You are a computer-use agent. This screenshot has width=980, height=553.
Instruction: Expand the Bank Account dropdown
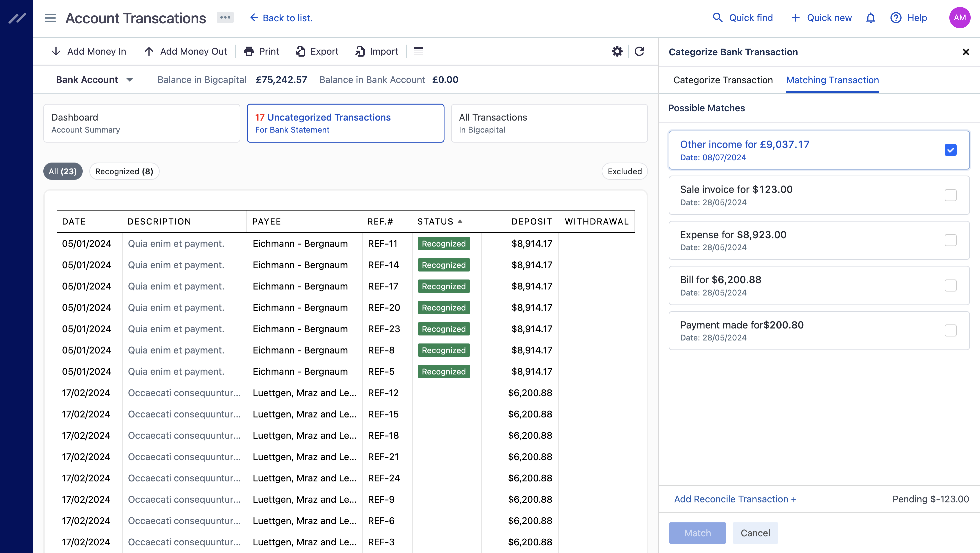tap(94, 80)
